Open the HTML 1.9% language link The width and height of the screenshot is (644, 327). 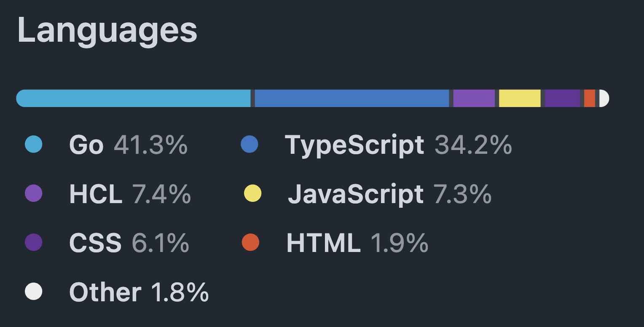pos(357,243)
